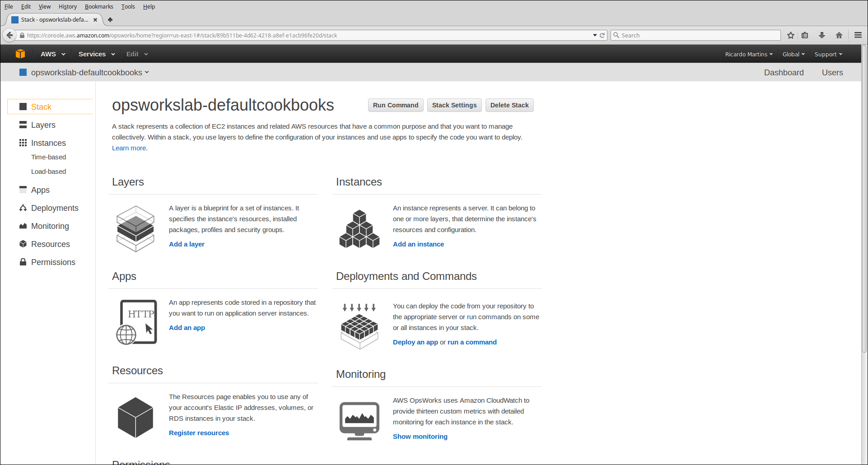Open the Bookmarks menu

click(98, 6)
